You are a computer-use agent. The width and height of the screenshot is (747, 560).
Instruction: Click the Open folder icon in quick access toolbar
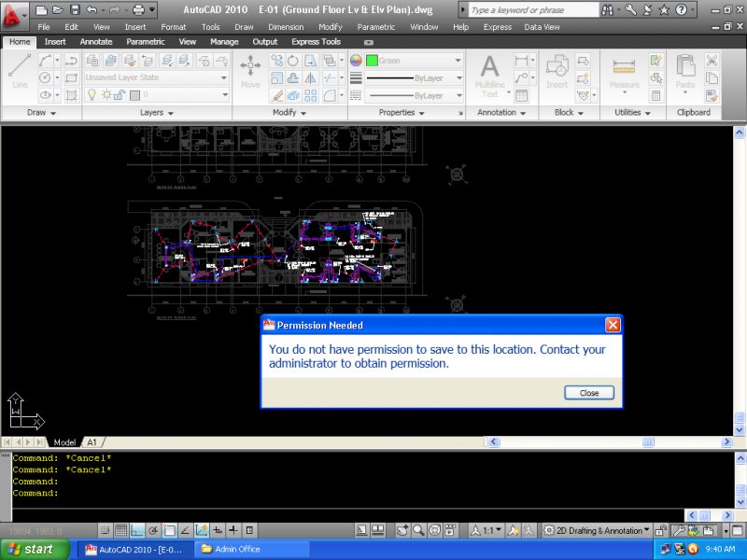click(x=58, y=9)
